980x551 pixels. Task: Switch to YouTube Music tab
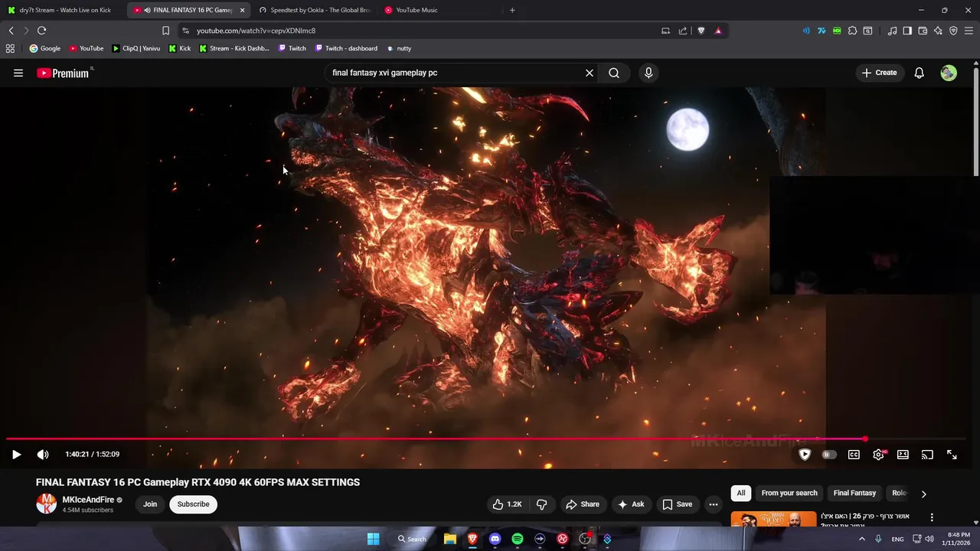[439, 10]
